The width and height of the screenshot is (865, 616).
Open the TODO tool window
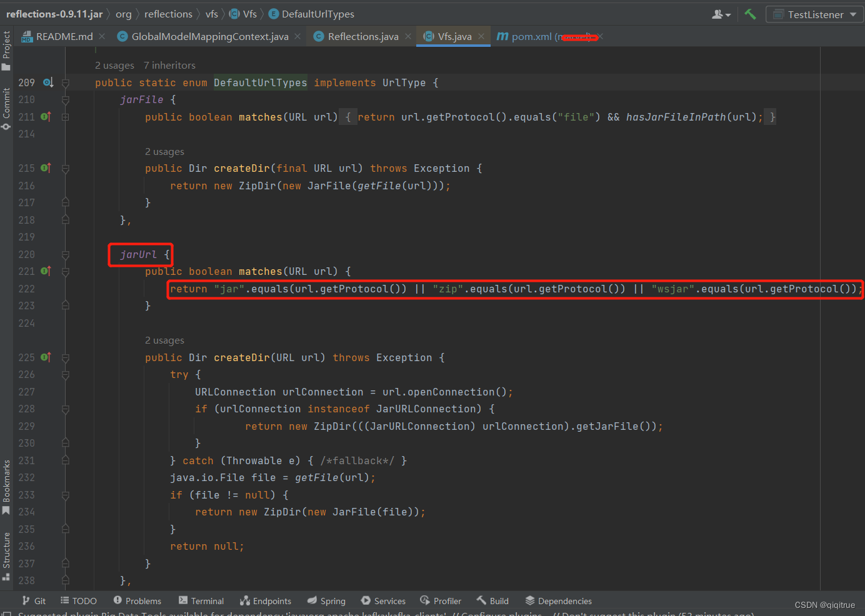coord(79,601)
